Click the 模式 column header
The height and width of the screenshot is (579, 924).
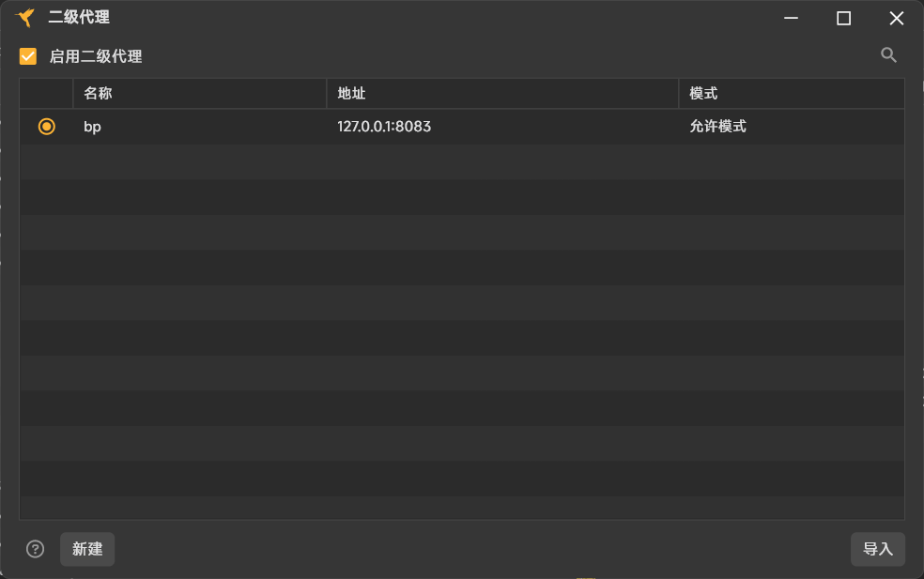(x=703, y=93)
